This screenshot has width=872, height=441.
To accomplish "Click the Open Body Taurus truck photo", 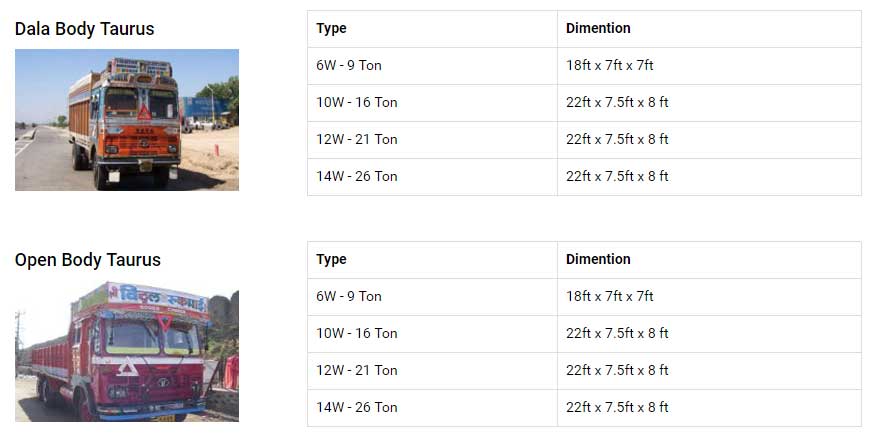I will [x=126, y=351].
